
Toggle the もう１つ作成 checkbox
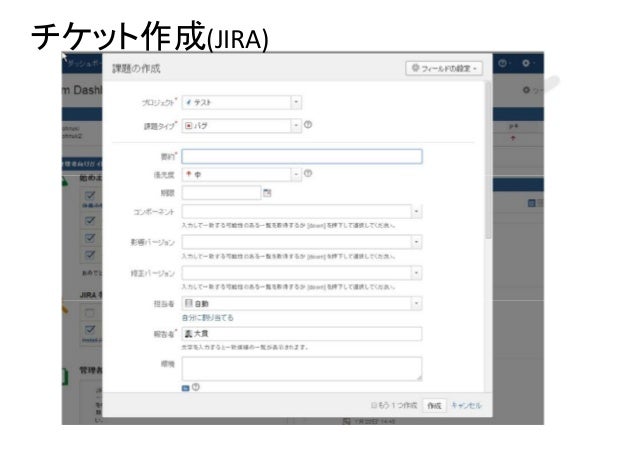[x=374, y=405]
